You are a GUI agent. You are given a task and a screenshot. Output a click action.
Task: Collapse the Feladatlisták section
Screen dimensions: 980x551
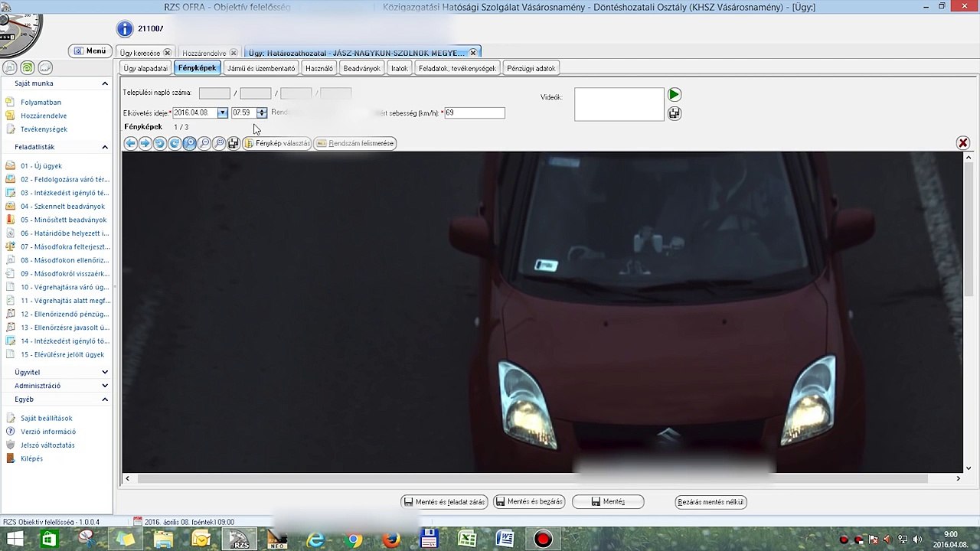(105, 147)
